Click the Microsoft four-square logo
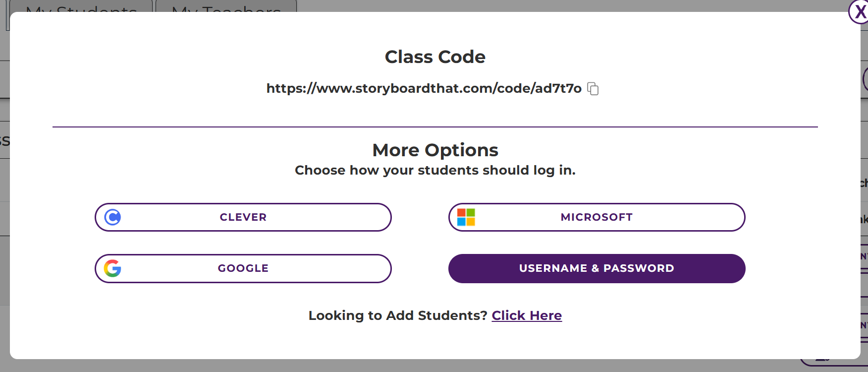The height and width of the screenshot is (372, 868). tap(466, 217)
